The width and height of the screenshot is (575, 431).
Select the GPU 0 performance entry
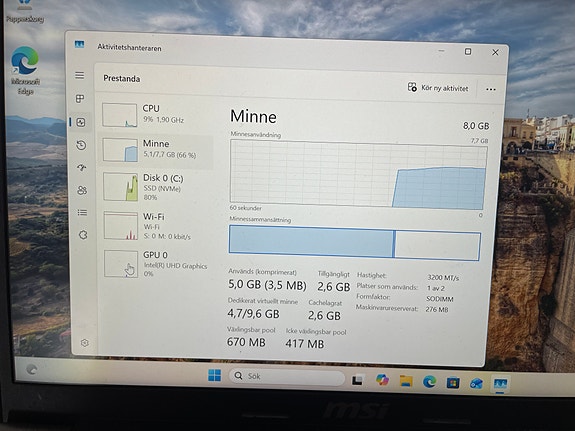(x=158, y=264)
